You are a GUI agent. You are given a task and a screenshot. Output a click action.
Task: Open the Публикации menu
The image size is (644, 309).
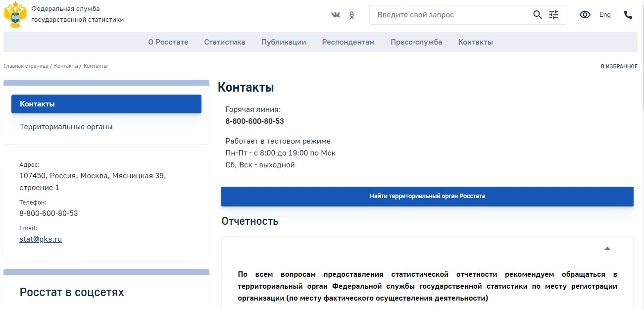click(x=284, y=42)
